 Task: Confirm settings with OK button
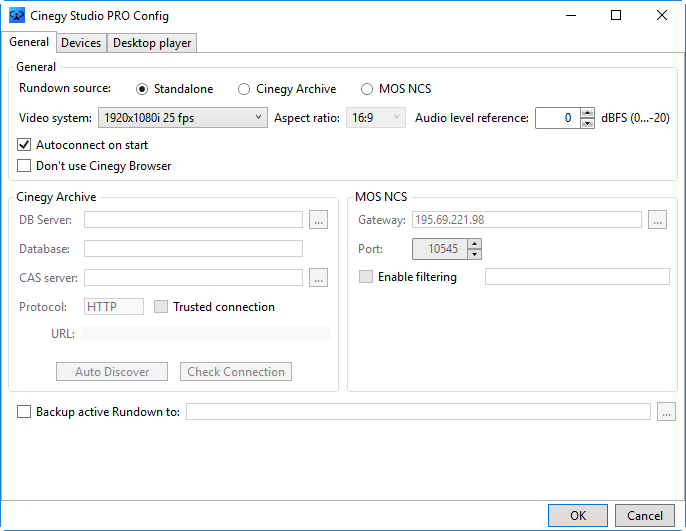tap(578, 515)
